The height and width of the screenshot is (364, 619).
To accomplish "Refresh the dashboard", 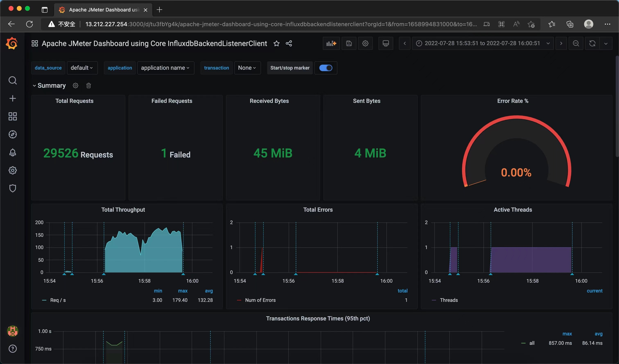I will 592,43.
